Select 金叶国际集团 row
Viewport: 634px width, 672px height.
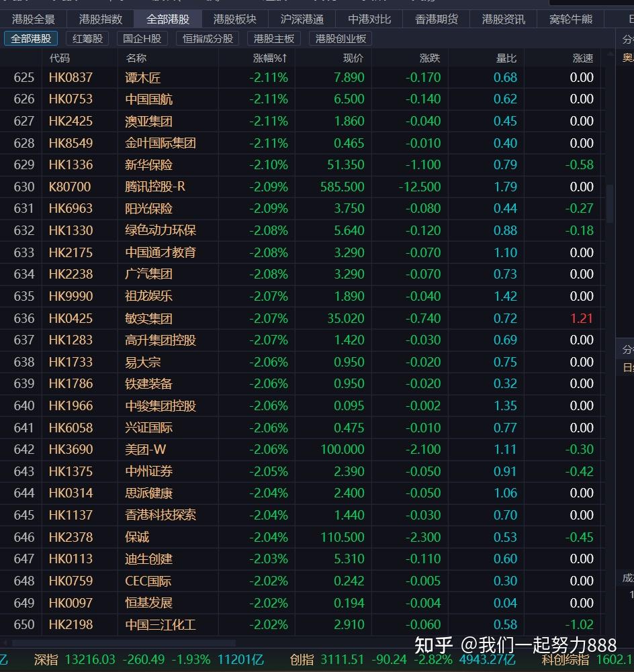[x=302, y=143]
